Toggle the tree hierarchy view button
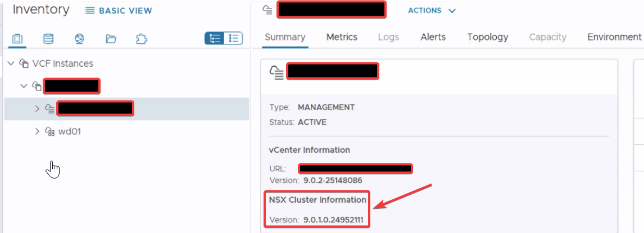This screenshot has height=233, width=644. click(x=215, y=38)
